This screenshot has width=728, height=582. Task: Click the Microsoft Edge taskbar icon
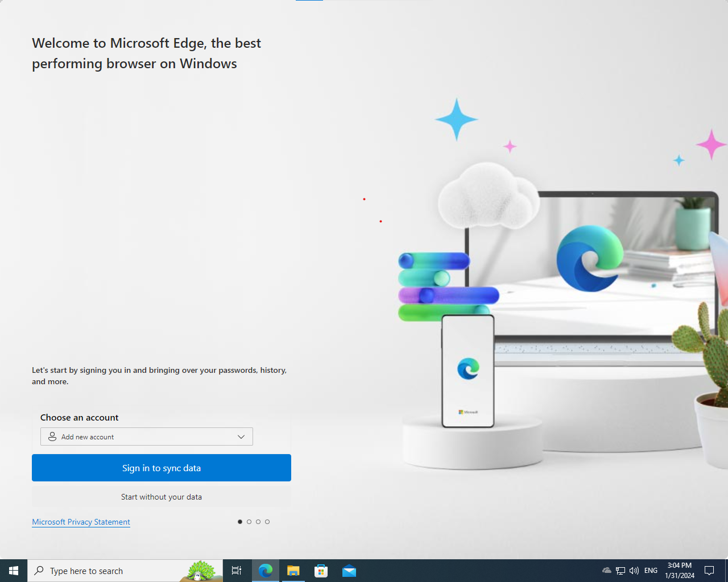click(x=266, y=571)
